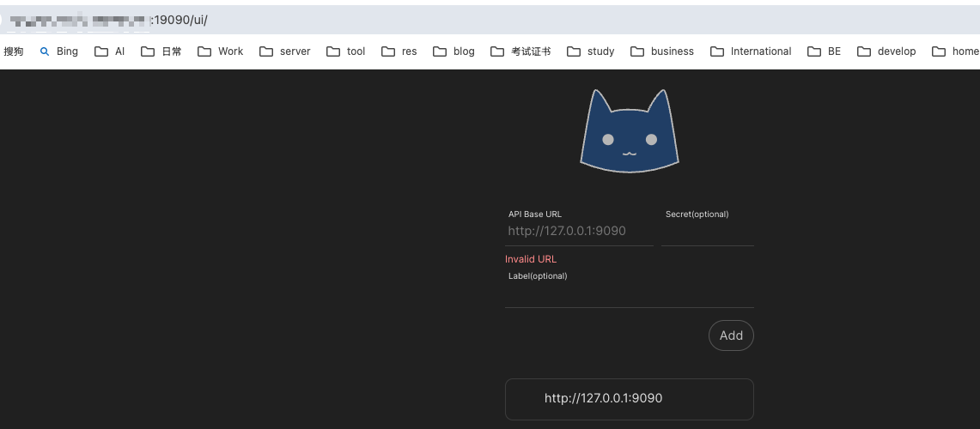Open the blog bookmark folder
Viewport: 980px width, 429px height.
[x=453, y=51]
